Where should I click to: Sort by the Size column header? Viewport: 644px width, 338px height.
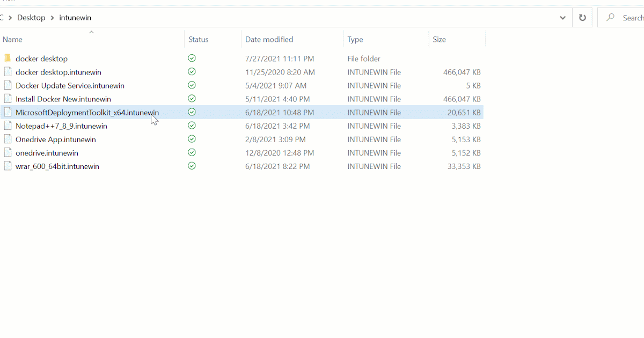439,39
